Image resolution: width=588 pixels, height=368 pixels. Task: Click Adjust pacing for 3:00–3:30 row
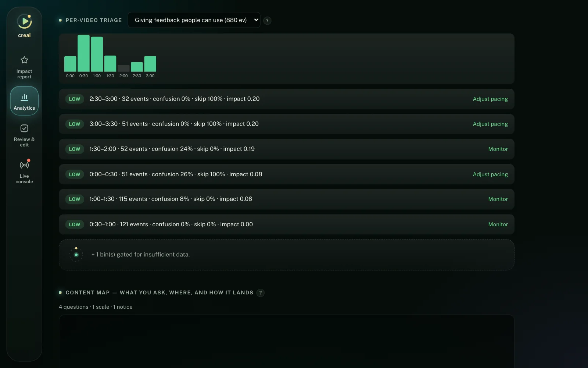[490, 124]
